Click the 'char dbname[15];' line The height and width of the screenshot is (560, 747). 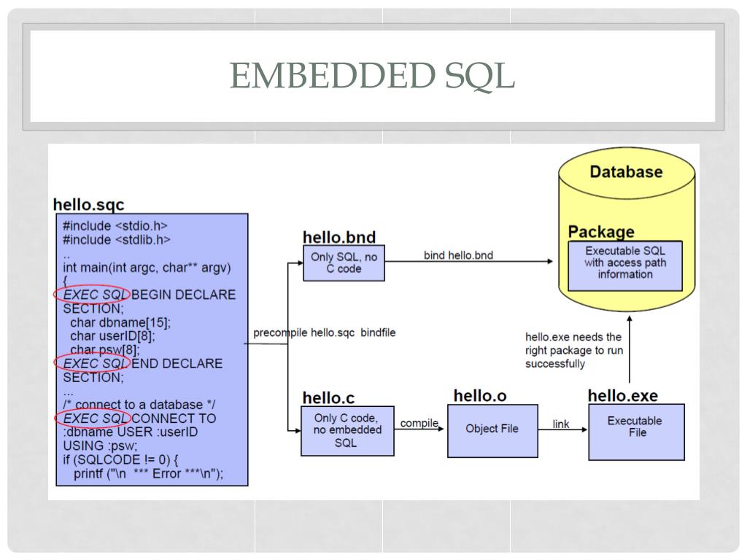pyautogui.click(x=120, y=322)
